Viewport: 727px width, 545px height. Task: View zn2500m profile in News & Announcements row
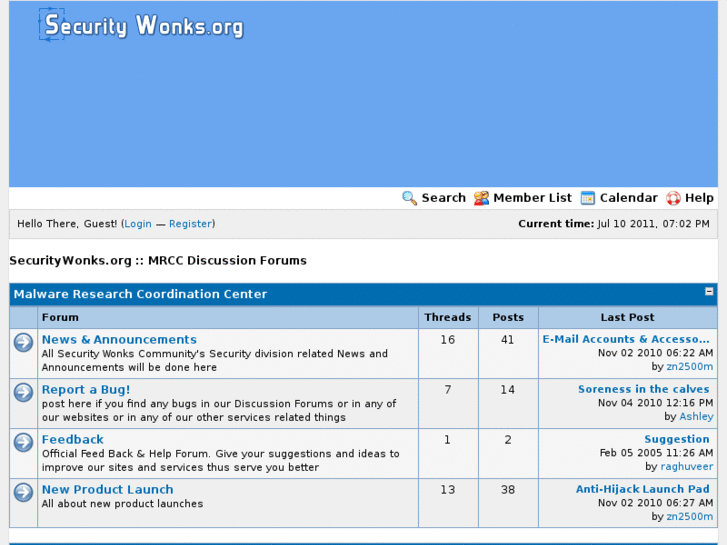tap(689, 366)
